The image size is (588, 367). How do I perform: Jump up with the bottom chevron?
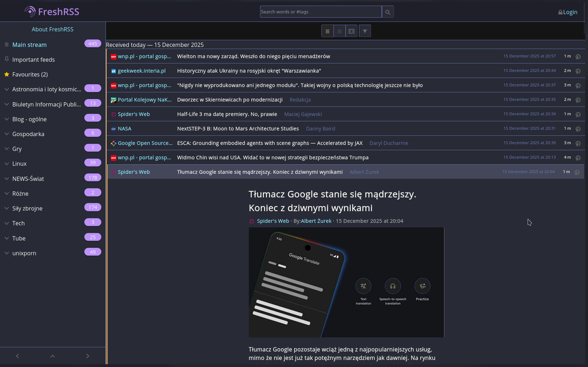click(x=53, y=356)
